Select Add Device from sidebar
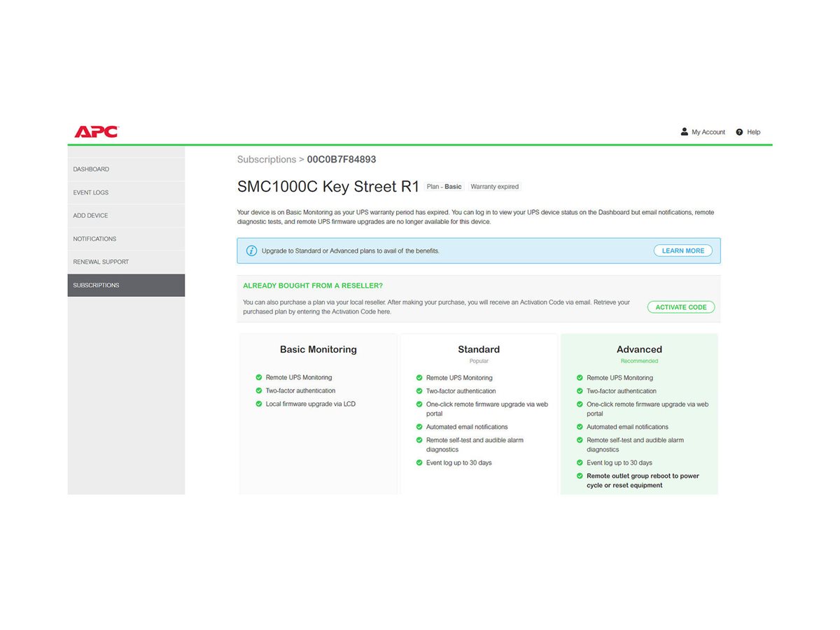This screenshot has height=630, width=840. coord(90,216)
